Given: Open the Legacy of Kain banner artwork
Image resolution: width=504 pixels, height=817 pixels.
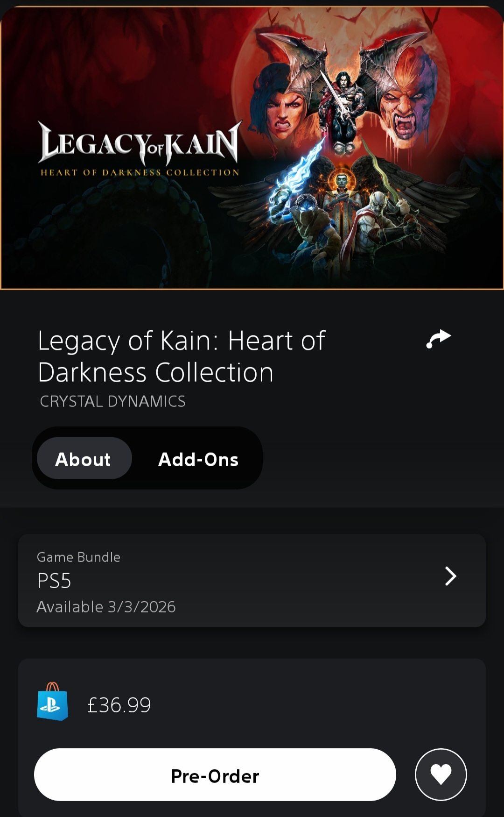Looking at the screenshot, I should point(252,148).
